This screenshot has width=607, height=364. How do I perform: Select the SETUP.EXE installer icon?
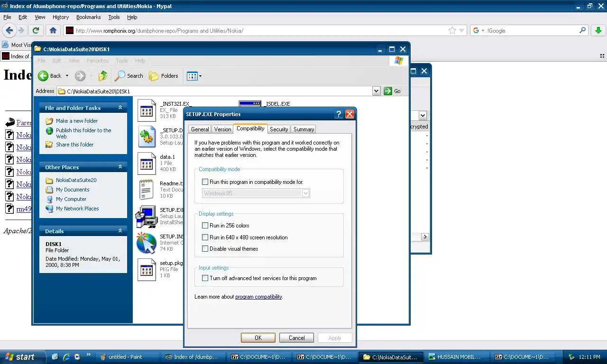(147, 217)
